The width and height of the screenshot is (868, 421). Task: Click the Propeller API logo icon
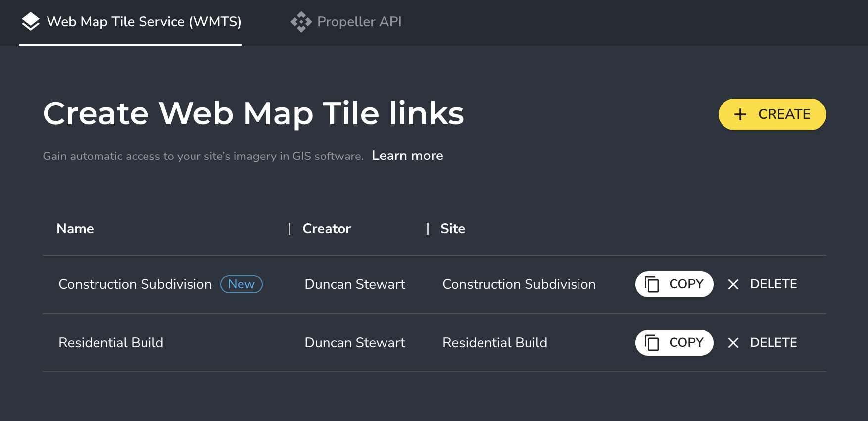(x=301, y=22)
